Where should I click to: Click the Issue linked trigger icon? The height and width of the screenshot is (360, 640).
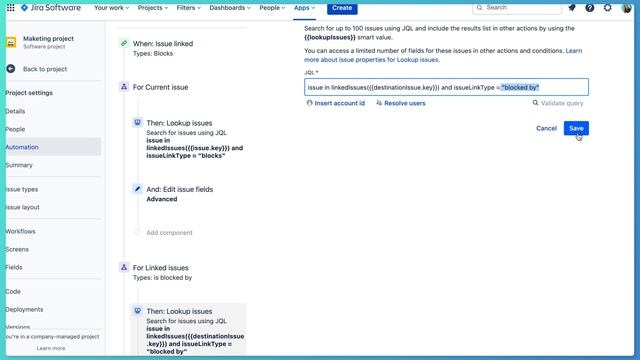124,43
